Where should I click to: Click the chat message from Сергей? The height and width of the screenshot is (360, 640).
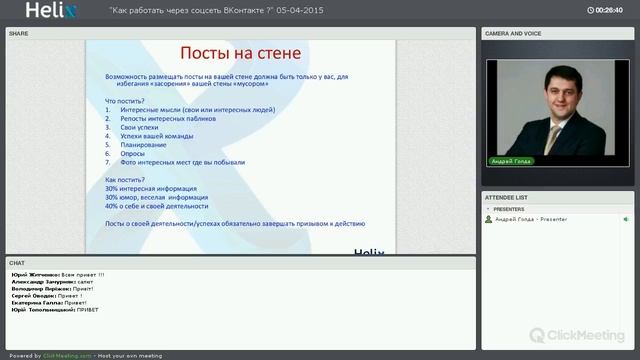coord(47,296)
